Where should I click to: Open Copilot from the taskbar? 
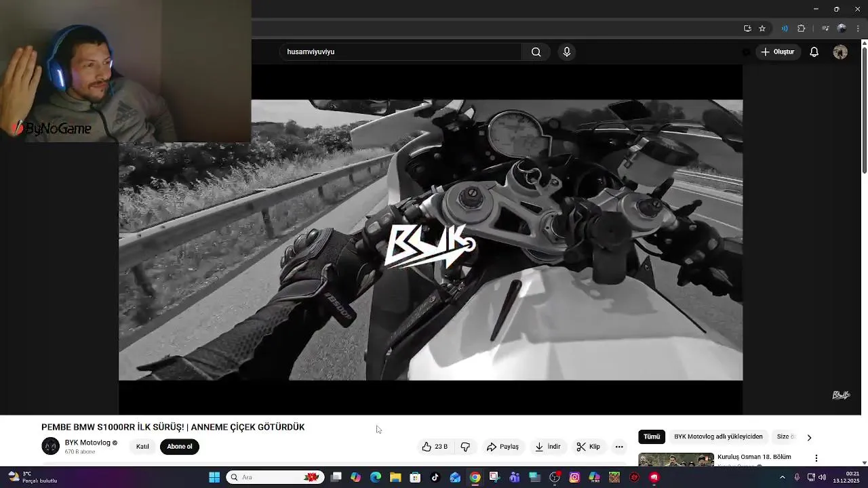pos(356,477)
